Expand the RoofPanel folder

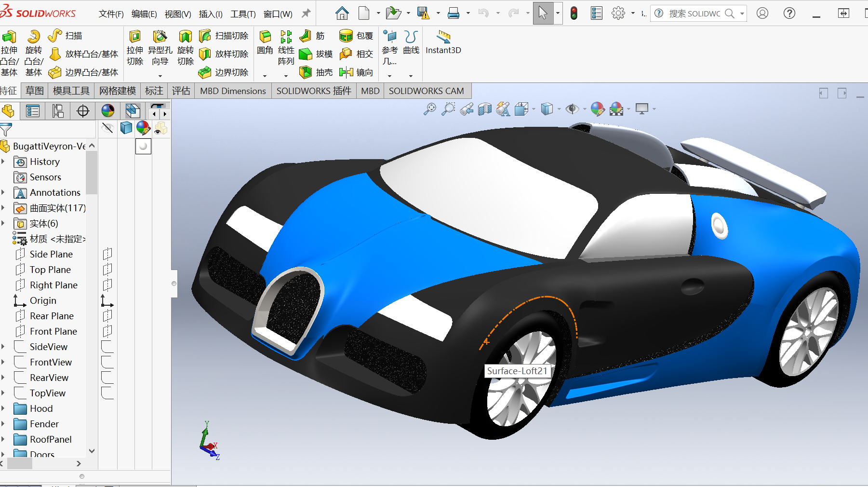(3, 439)
